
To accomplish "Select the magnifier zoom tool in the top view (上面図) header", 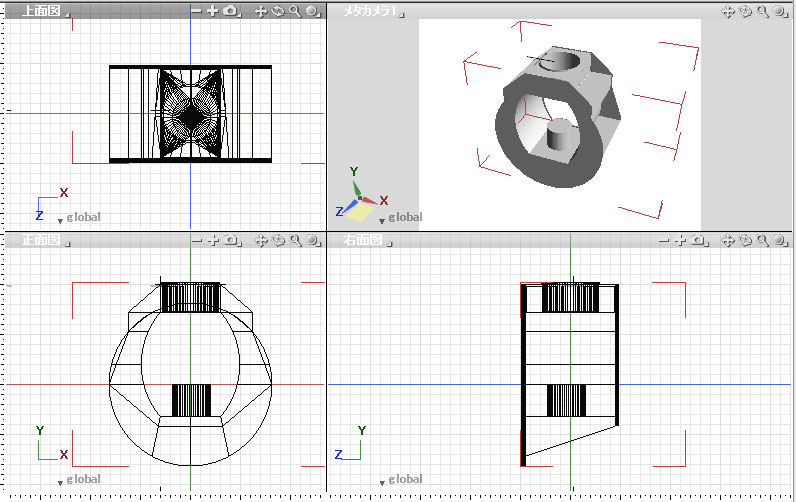I will click(294, 11).
